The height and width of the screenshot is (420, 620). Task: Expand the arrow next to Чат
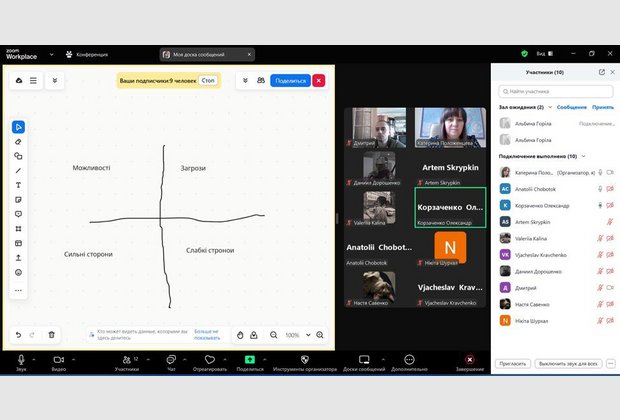click(185, 359)
